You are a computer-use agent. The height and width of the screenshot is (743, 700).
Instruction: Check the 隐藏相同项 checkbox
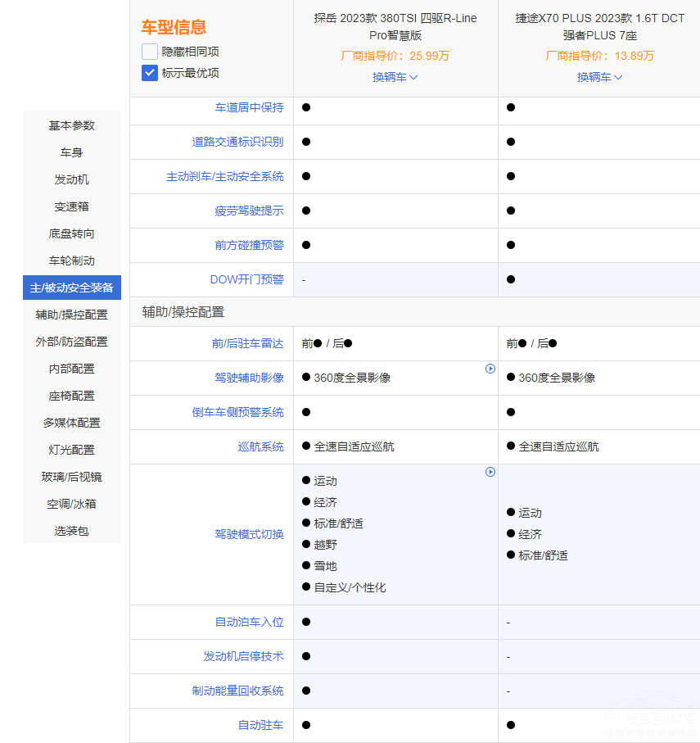coord(150,52)
